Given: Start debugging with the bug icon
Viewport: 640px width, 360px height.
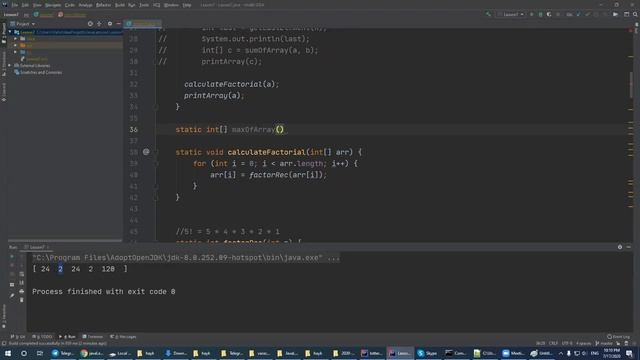Looking at the screenshot, I should click(x=540, y=14).
